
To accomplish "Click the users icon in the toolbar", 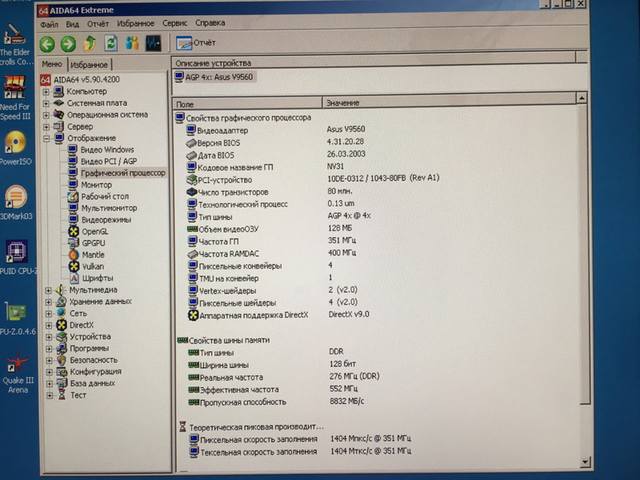I will pyautogui.click(x=131, y=44).
